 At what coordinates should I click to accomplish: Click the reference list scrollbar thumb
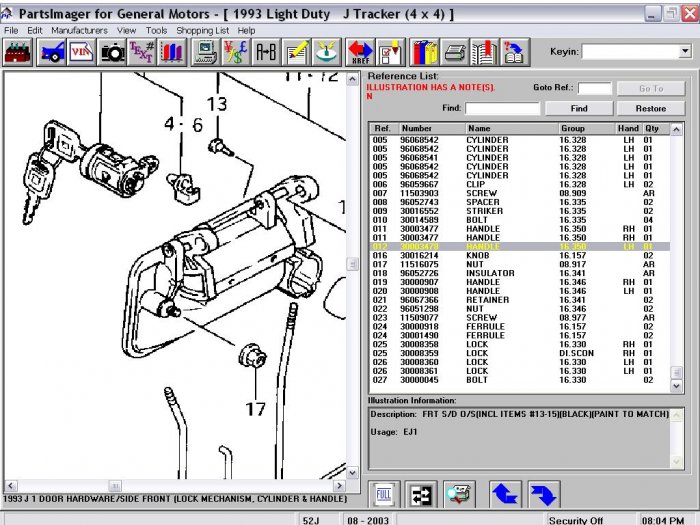point(677,373)
